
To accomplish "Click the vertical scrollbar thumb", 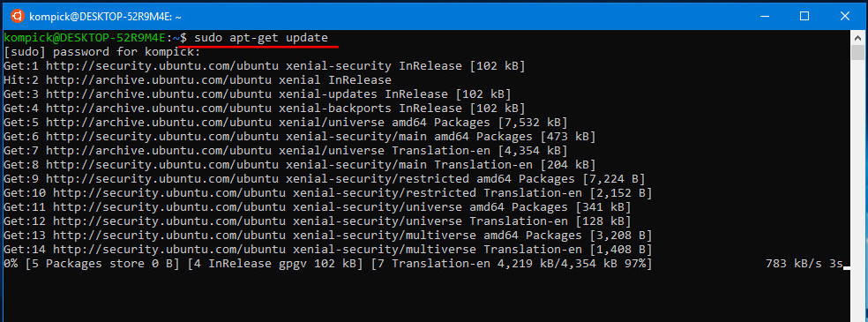I will 857,53.
